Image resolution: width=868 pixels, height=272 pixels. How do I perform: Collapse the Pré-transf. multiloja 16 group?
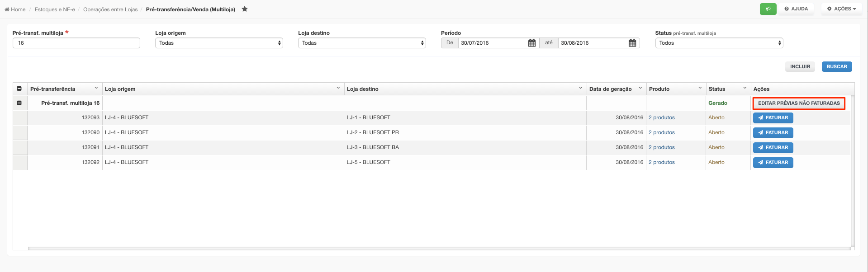(x=19, y=103)
